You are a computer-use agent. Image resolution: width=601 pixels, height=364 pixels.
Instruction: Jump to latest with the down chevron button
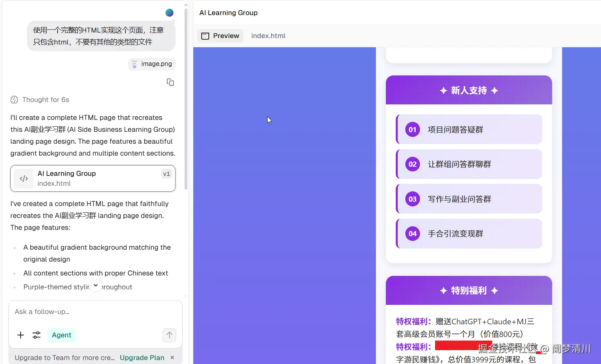(x=96, y=285)
